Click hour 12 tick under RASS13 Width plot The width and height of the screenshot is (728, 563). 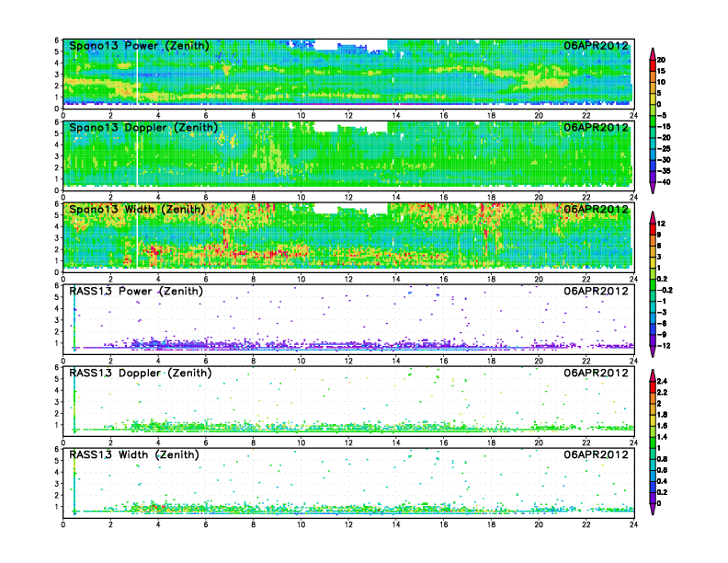coord(349,524)
